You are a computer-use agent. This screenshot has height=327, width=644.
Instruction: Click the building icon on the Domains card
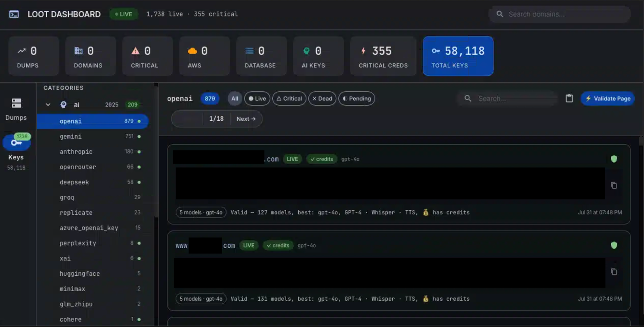[x=78, y=51]
